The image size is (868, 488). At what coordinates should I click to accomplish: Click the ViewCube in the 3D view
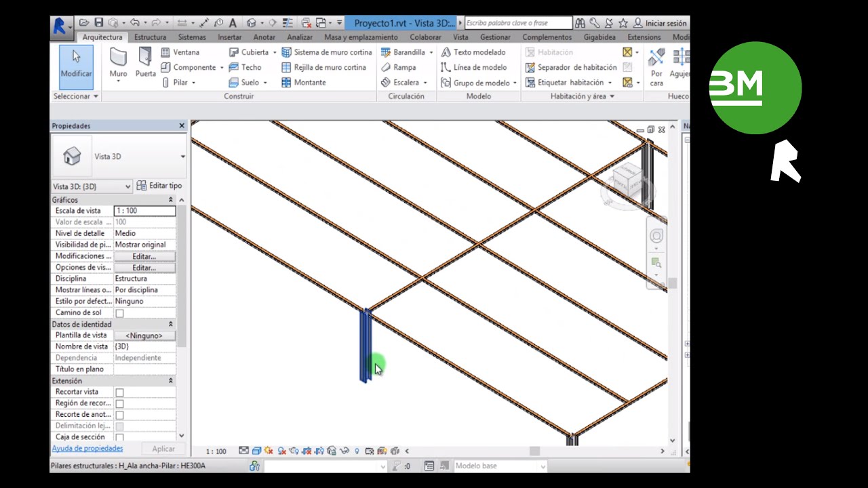pos(629,181)
